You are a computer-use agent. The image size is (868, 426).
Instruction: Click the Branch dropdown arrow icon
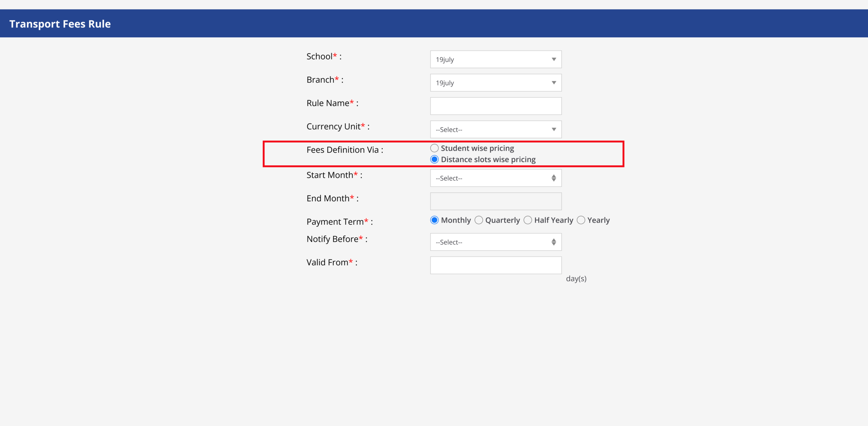click(554, 83)
